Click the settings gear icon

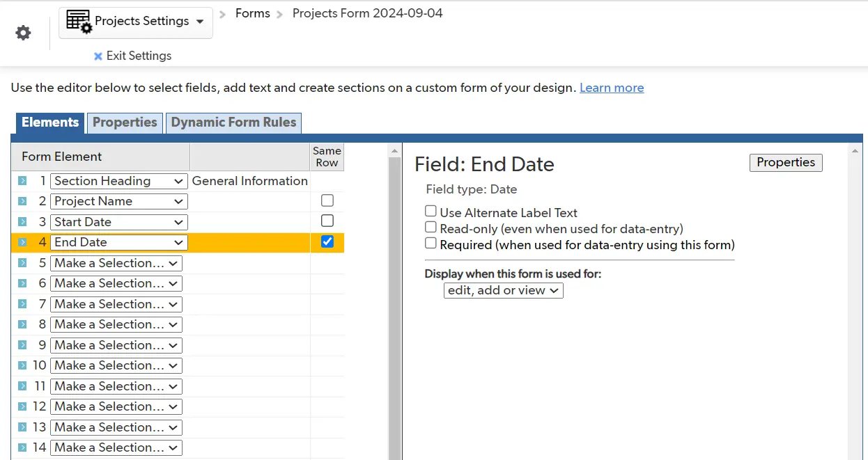pos(24,33)
